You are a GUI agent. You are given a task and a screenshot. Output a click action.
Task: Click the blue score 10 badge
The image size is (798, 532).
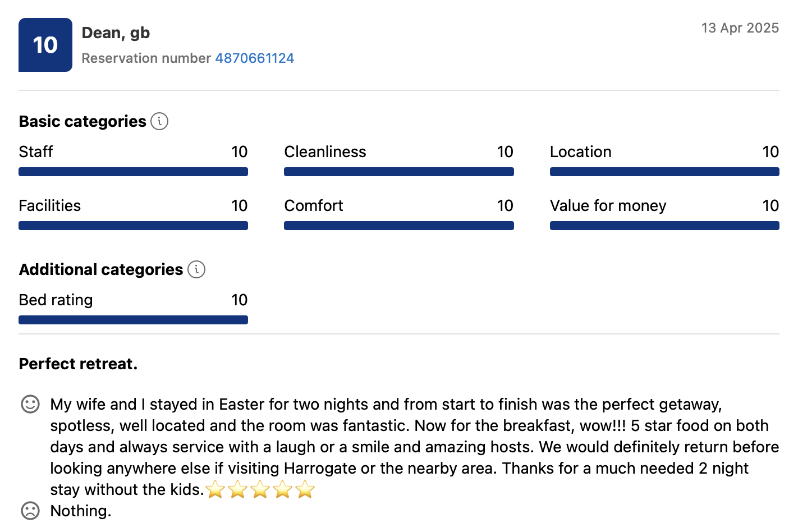[x=45, y=45]
